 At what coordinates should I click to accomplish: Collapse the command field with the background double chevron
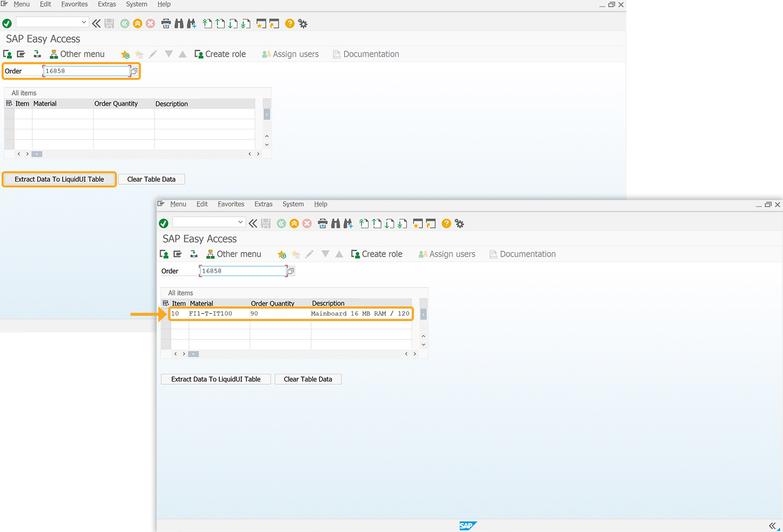click(x=96, y=23)
